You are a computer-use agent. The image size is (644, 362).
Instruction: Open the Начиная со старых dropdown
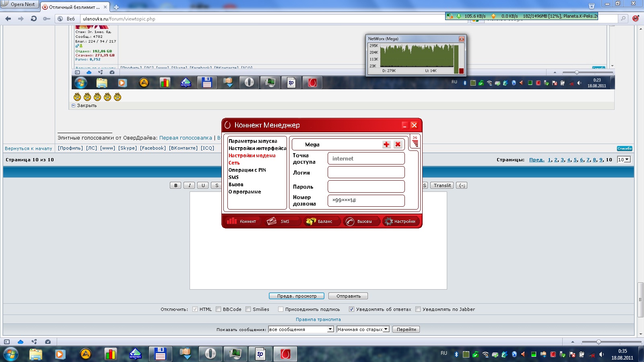363,329
